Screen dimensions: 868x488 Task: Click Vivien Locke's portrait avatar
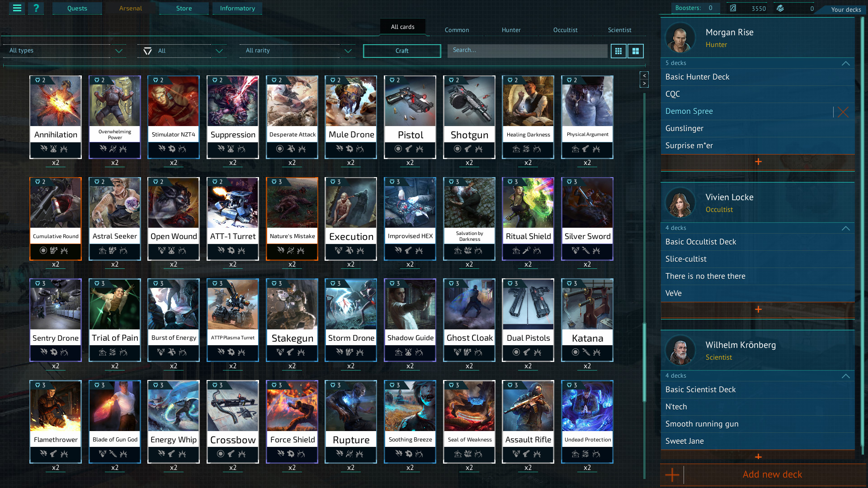(680, 203)
